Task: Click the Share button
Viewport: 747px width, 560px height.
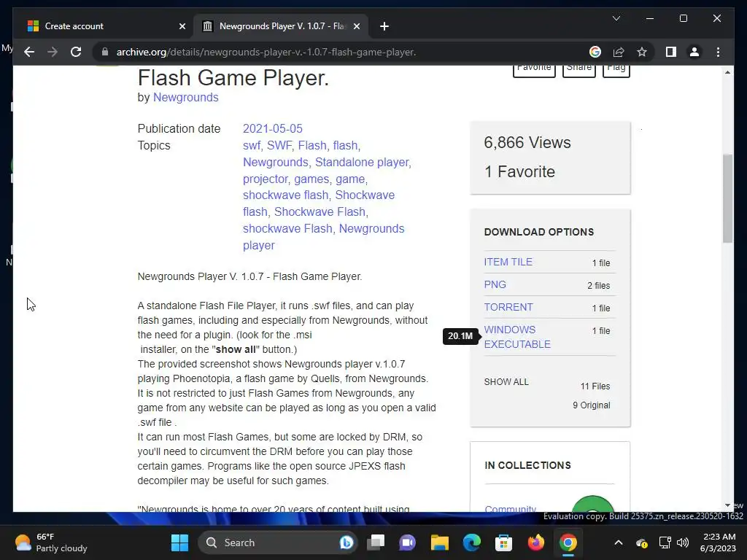Action: coord(578,69)
